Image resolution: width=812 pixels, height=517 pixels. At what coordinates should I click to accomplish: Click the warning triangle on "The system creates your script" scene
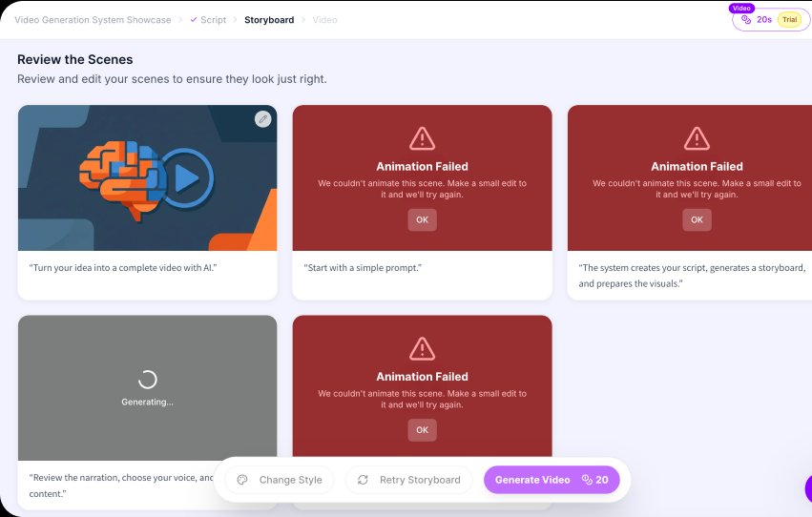point(697,138)
